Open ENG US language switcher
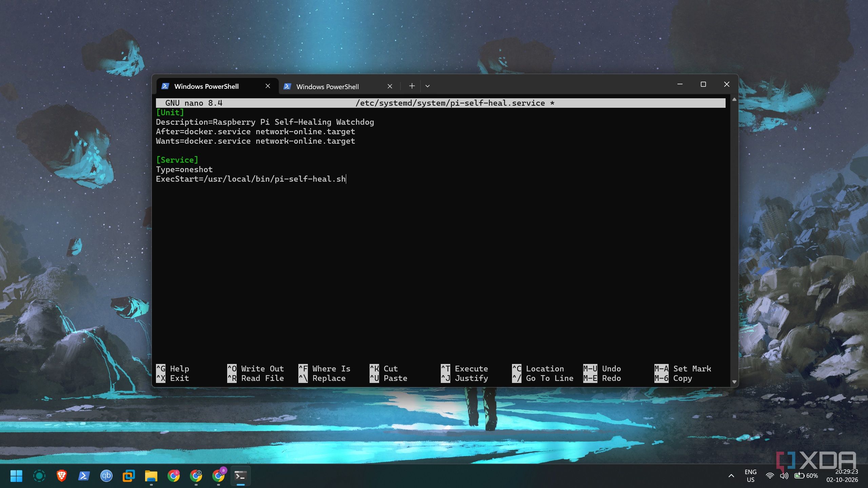 click(750, 476)
